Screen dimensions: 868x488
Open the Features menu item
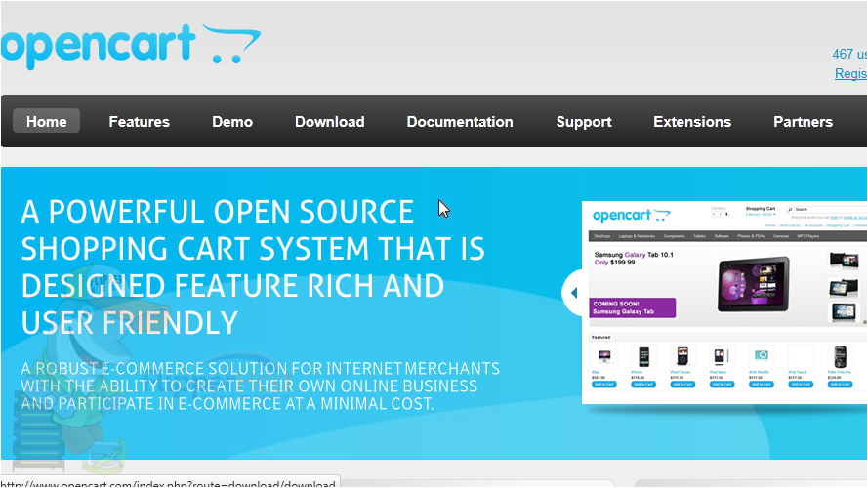139,122
